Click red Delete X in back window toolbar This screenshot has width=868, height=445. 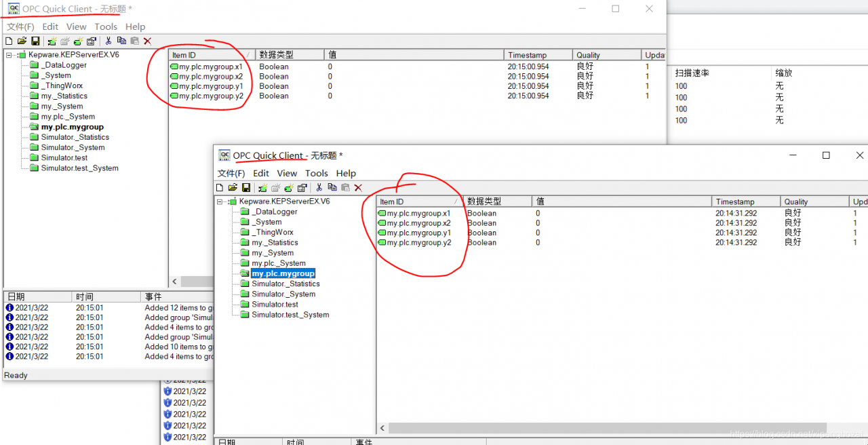click(x=147, y=41)
